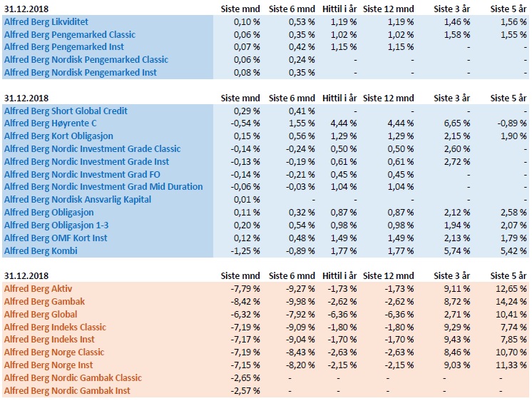This screenshot has height=406, width=532.
Task: Open Alfred Berg Nordic Investment Grade Classic
Action: (x=92, y=149)
